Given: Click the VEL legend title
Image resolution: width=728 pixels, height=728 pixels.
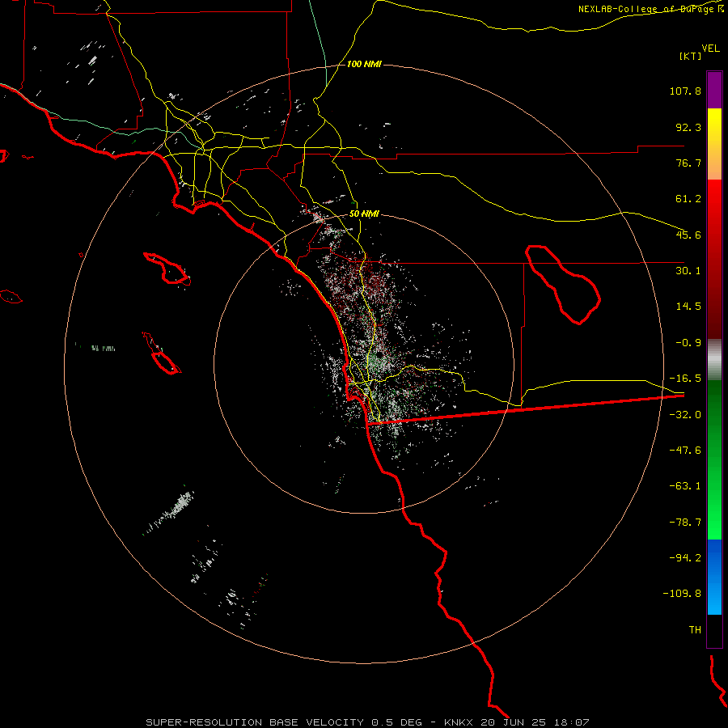Looking at the screenshot, I should [710, 49].
